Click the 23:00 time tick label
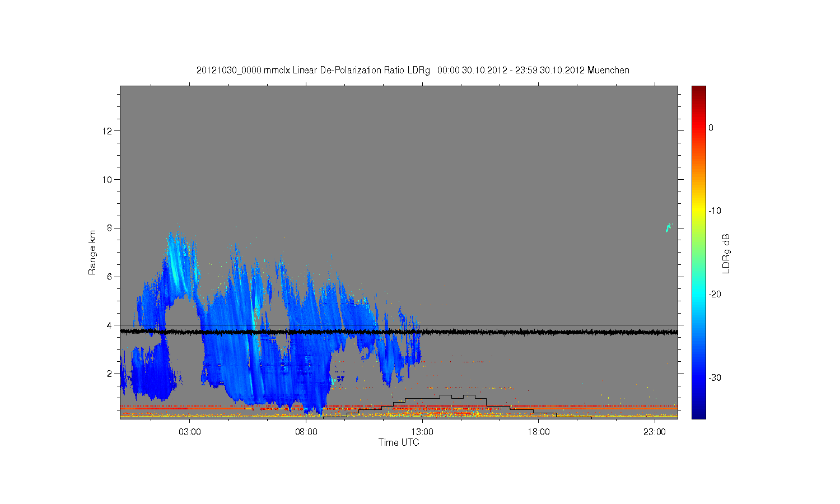Screen dimensions: 840x504 654,432
